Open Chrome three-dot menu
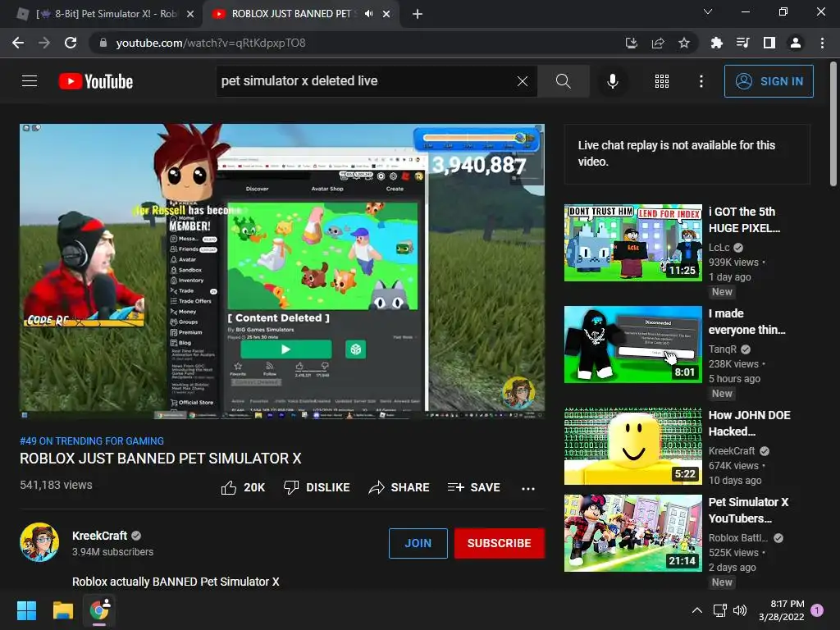This screenshot has height=630, width=840. (822, 43)
